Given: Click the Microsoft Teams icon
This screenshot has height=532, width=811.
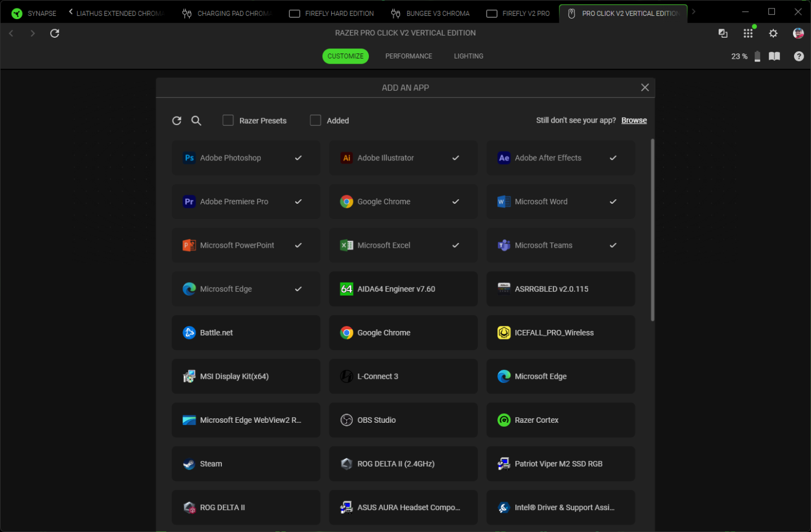Looking at the screenshot, I should (504, 245).
